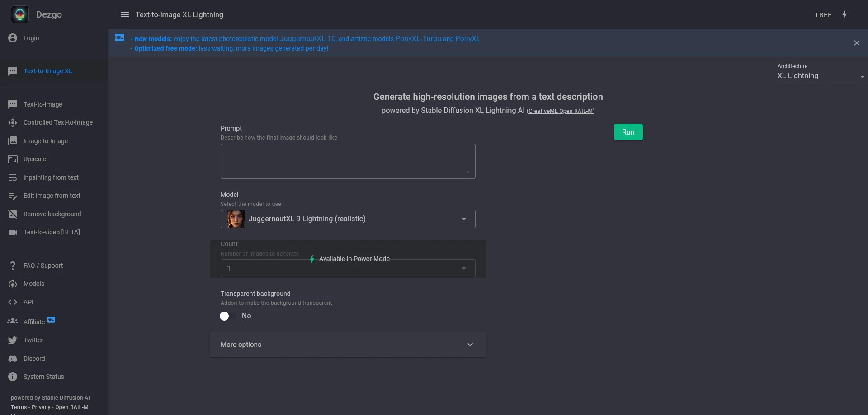Click the NEW badge icon in banner

pos(119,37)
